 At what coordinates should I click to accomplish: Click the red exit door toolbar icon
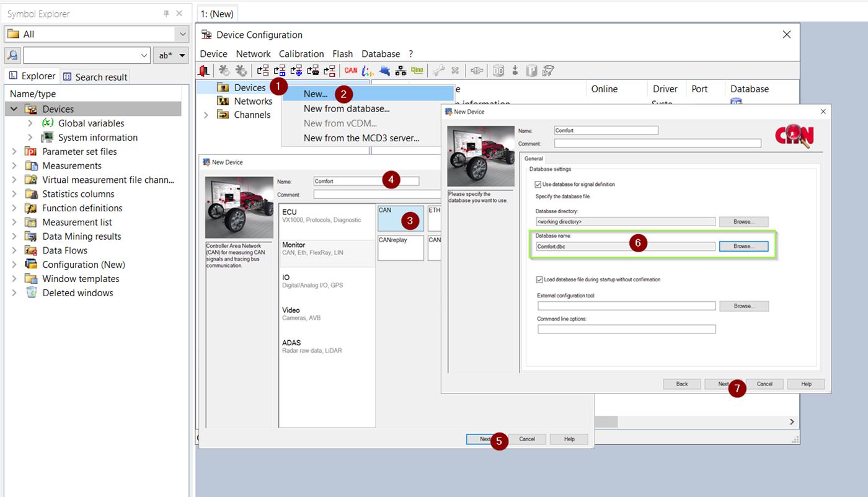203,71
